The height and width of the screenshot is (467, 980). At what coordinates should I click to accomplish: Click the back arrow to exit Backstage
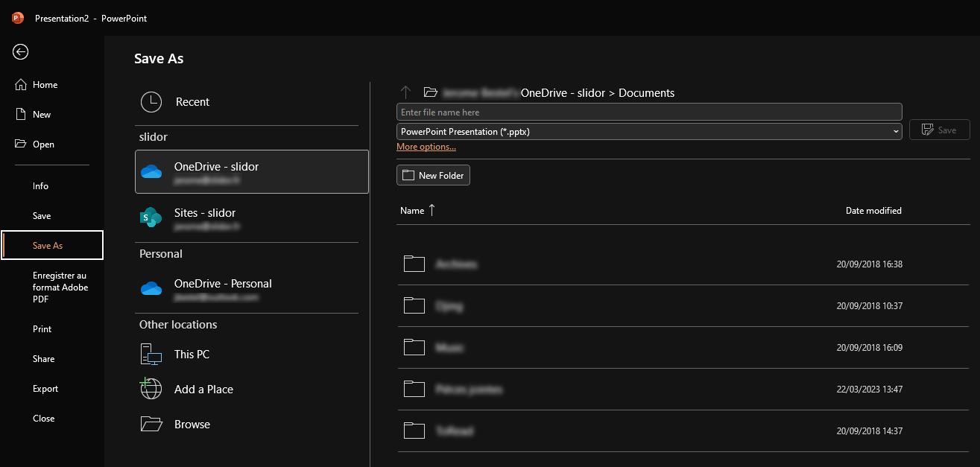[x=21, y=51]
